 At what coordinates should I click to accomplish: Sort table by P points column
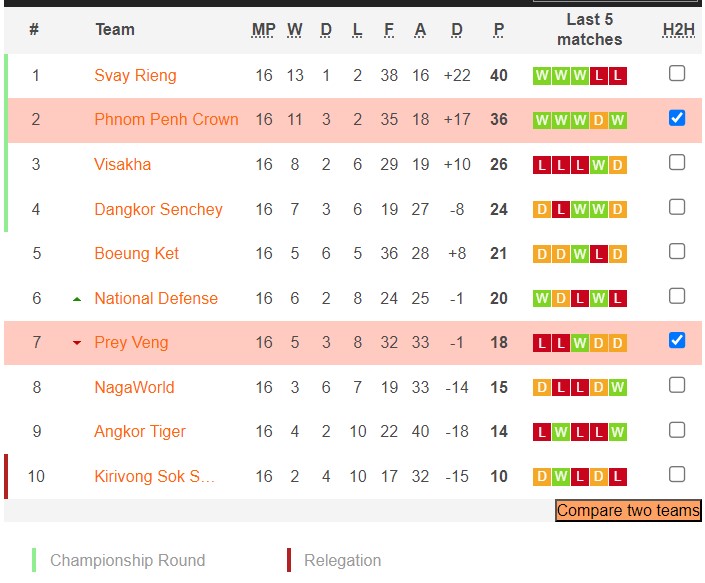click(x=498, y=30)
